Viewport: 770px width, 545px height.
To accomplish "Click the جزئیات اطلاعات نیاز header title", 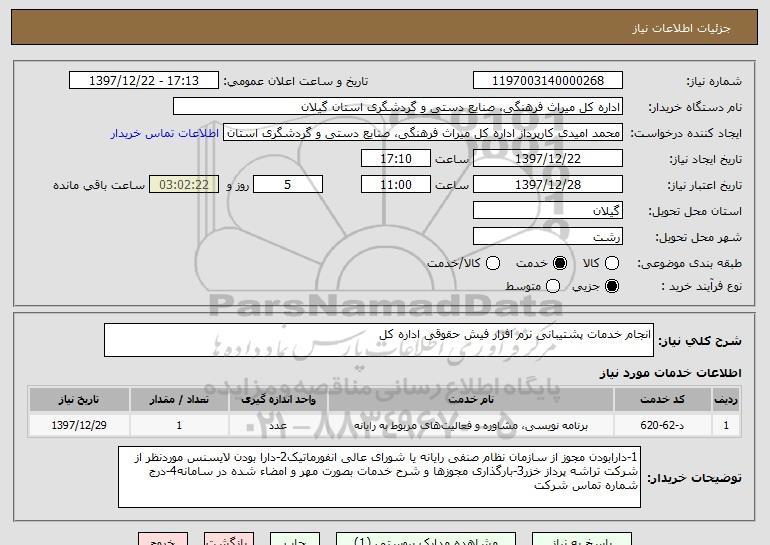I will (681, 28).
